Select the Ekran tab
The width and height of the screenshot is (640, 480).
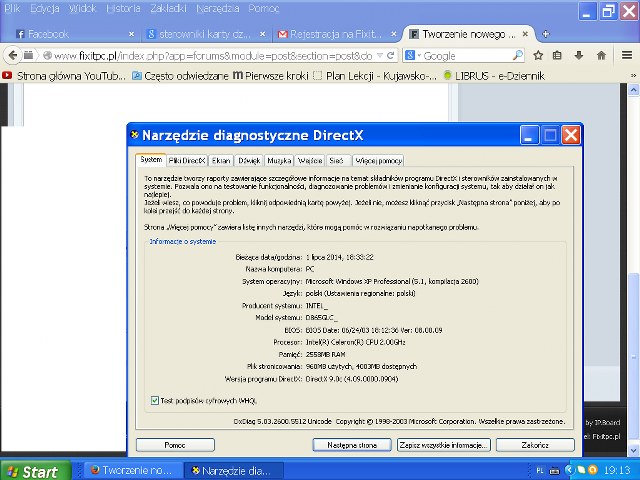221,160
